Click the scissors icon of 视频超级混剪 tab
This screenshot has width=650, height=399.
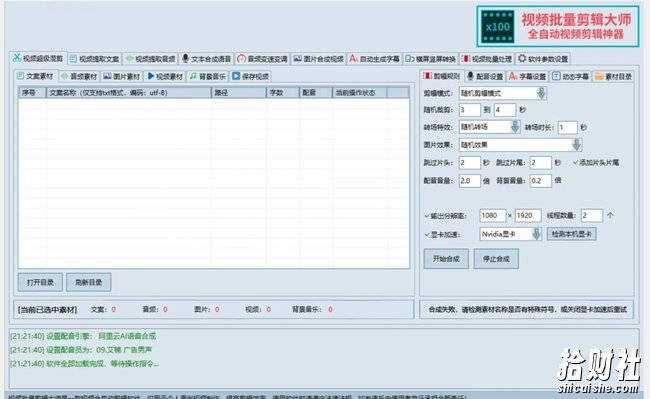pyautogui.click(x=17, y=58)
